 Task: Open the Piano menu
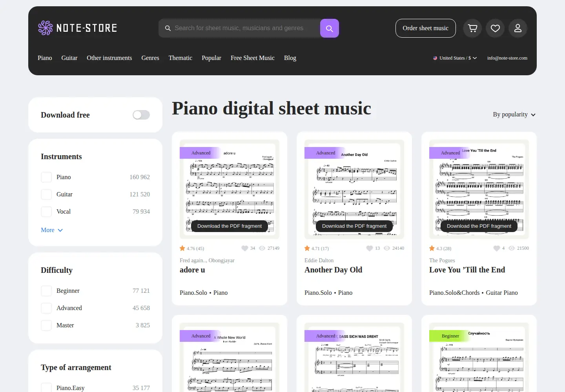(45, 58)
